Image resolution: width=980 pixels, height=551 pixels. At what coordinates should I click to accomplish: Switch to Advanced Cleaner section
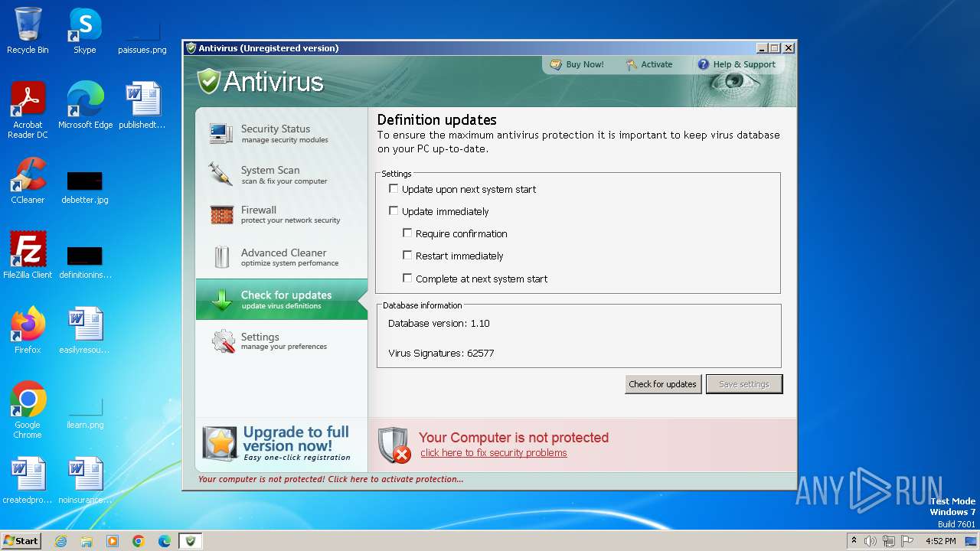coord(282,257)
